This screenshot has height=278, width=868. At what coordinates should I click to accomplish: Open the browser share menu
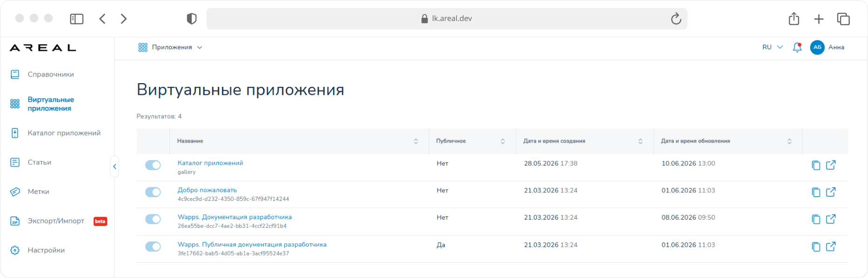coord(794,19)
